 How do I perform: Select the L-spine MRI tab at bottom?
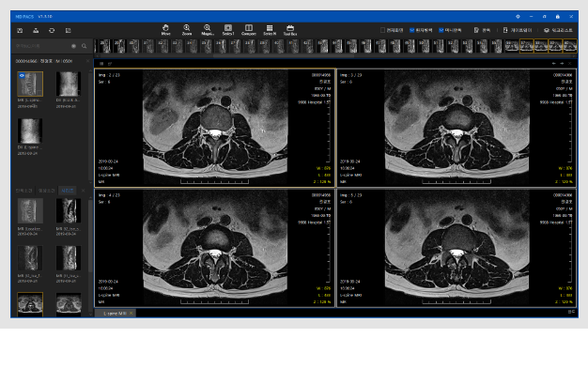(x=114, y=312)
